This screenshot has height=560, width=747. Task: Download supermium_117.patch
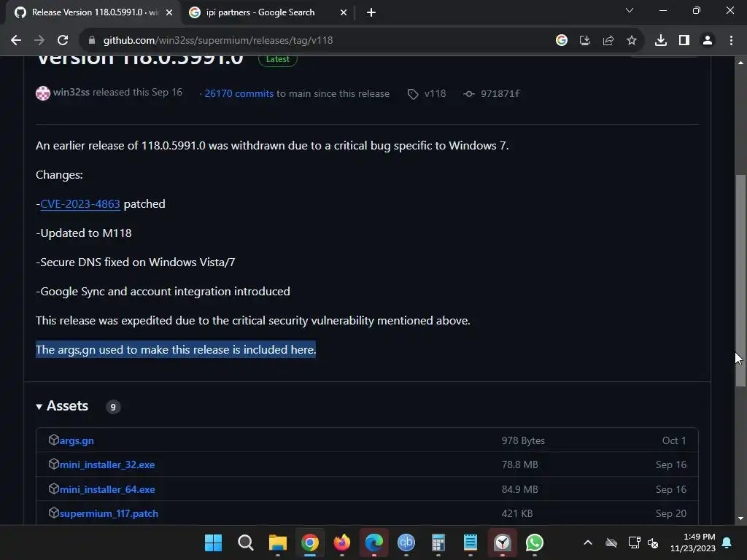tap(109, 514)
